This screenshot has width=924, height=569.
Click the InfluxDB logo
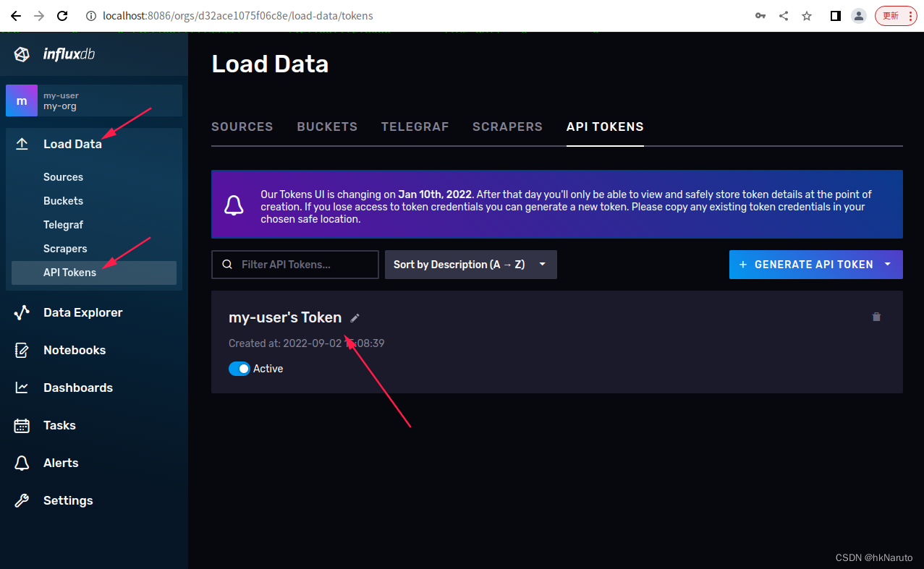coord(21,54)
